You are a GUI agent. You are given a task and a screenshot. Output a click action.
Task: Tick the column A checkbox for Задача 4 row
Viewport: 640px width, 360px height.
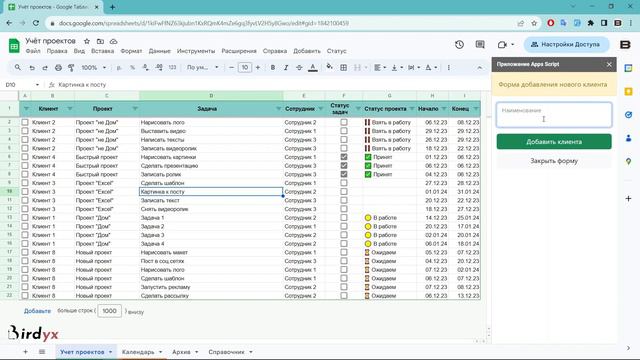[25, 244]
